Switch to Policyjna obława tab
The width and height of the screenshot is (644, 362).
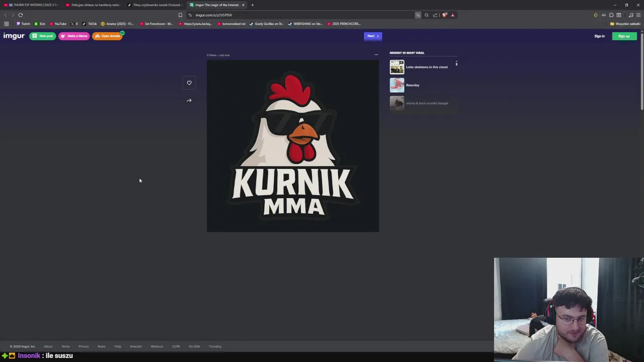click(x=93, y=5)
